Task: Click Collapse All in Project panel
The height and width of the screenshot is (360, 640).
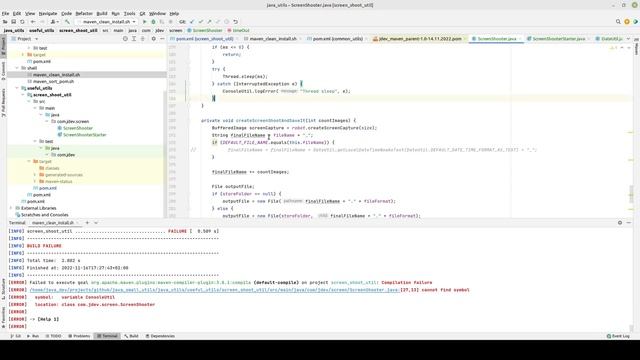Action: click(142, 39)
